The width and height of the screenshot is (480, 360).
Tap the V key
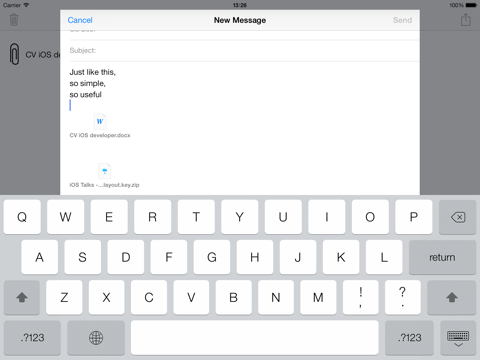[x=191, y=297]
